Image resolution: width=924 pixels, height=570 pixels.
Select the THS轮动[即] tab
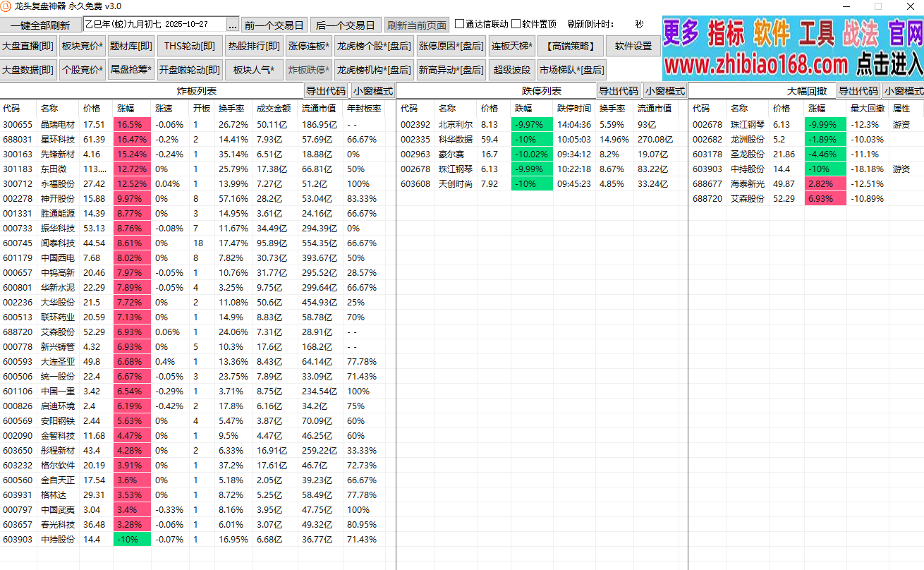[190, 47]
